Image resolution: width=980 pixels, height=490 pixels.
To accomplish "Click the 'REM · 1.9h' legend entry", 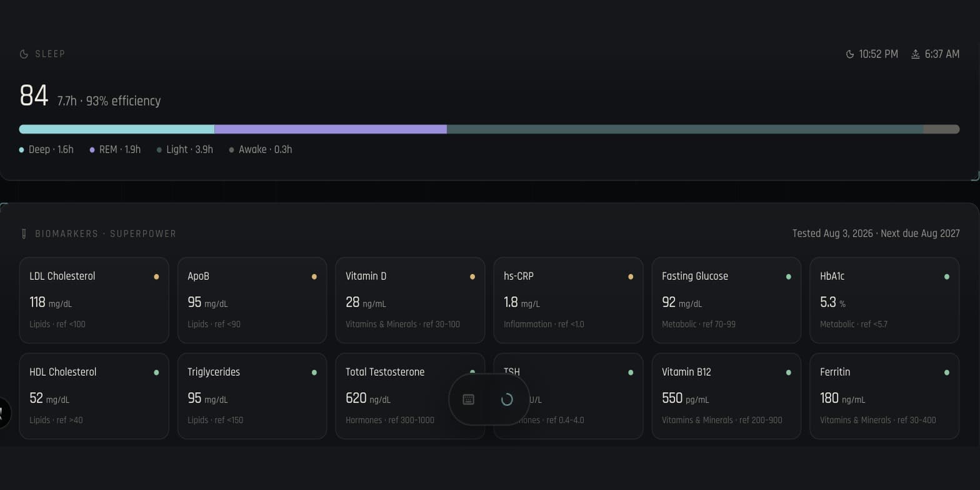I will click(115, 150).
